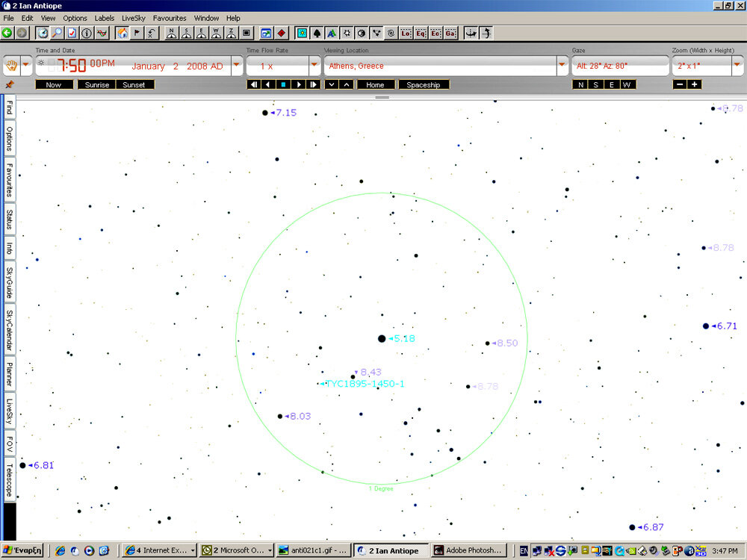
Task: Expand the Time Flow Rate dropdown
Action: click(x=314, y=66)
